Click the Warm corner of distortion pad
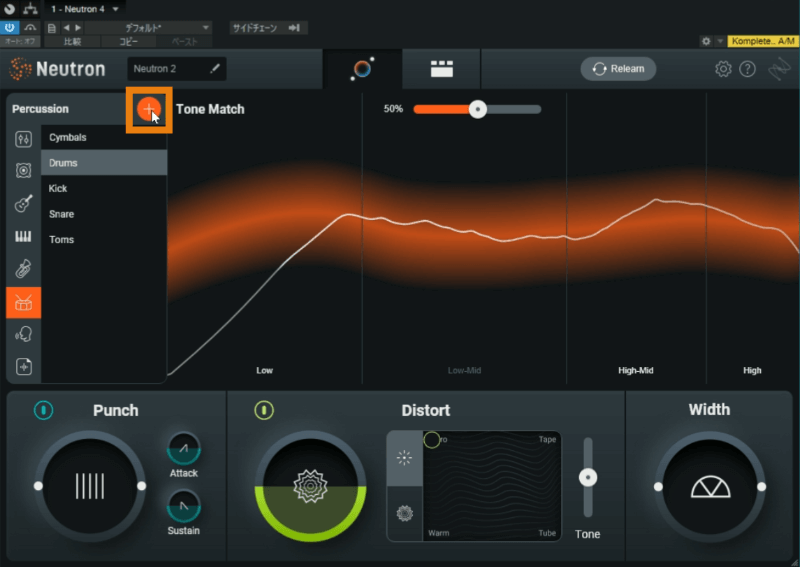Image resolution: width=800 pixels, height=567 pixels. (x=439, y=533)
